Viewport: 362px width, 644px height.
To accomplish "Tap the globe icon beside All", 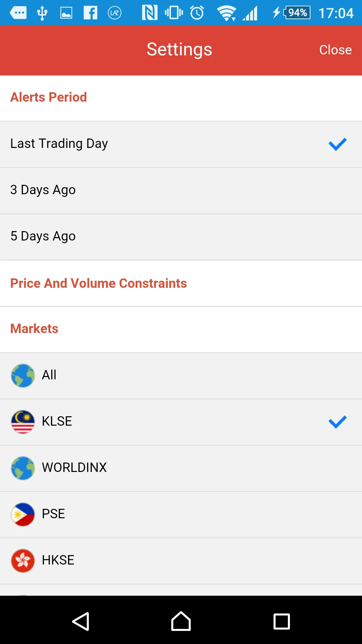I will [x=23, y=375].
